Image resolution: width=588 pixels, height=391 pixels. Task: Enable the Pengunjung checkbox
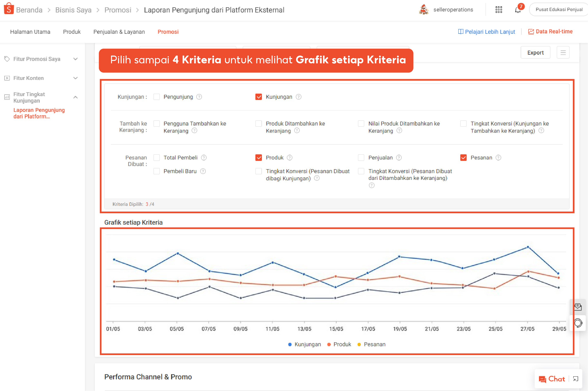pos(157,97)
